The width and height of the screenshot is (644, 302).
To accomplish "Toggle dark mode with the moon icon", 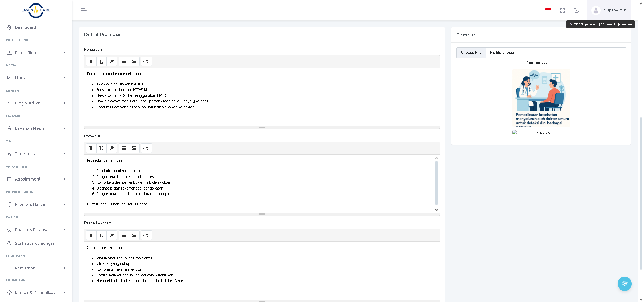I will point(576,10).
